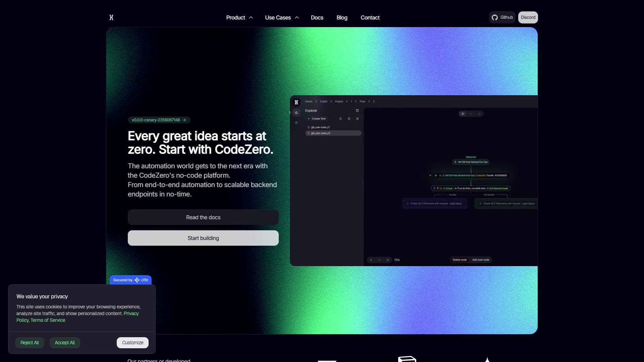Select the first view-mode icon above canvas
The width and height of the screenshot is (644, 362).
(x=463, y=114)
